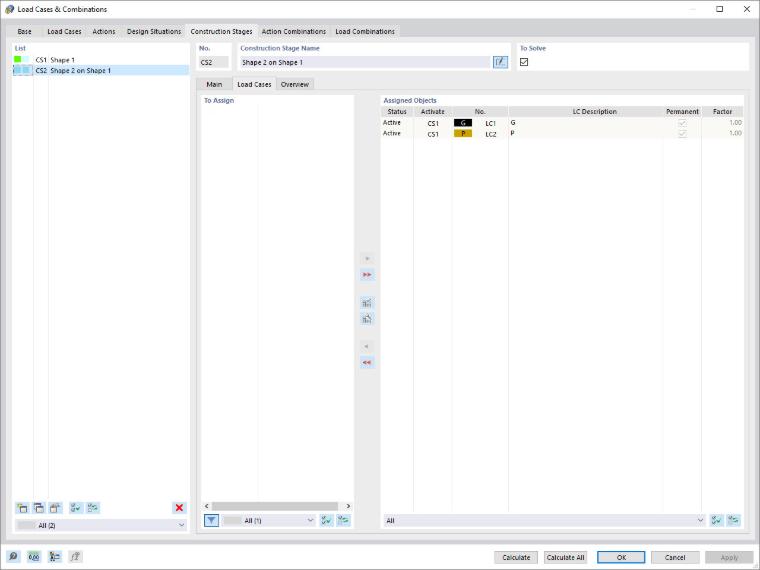Toggle the To Solve checkbox

(x=524, y=62)
